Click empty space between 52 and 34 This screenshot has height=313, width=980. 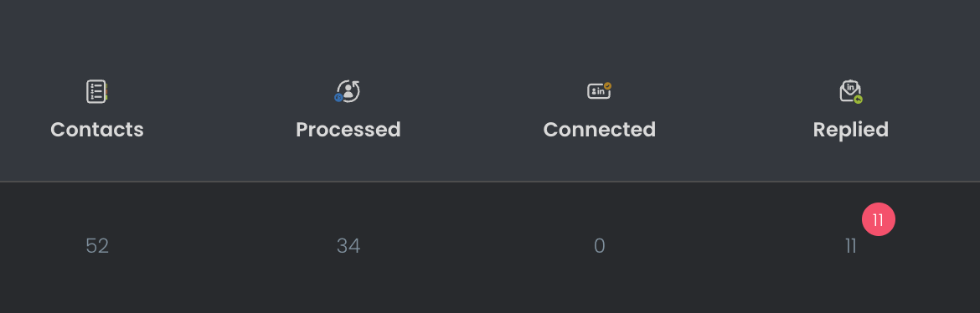click(223, 246)
